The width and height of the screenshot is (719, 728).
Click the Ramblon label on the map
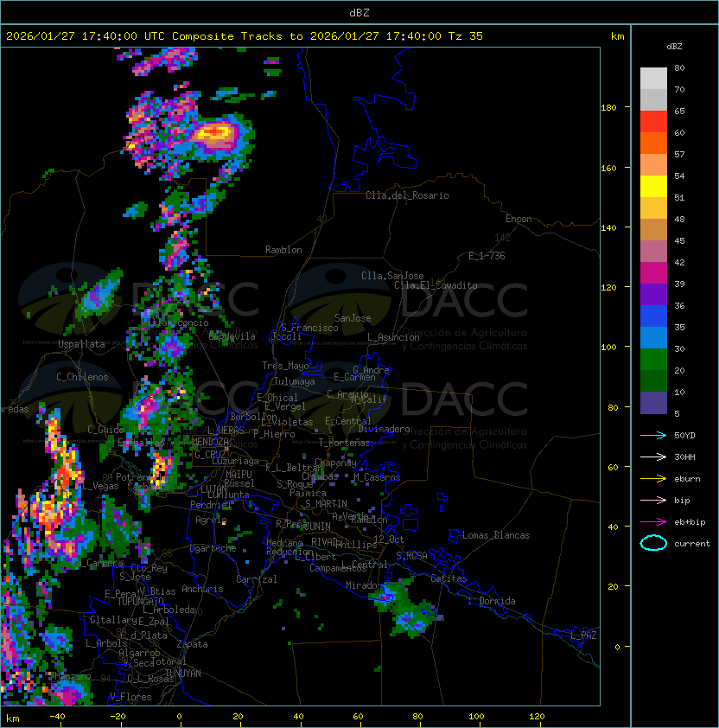point(283,250)
